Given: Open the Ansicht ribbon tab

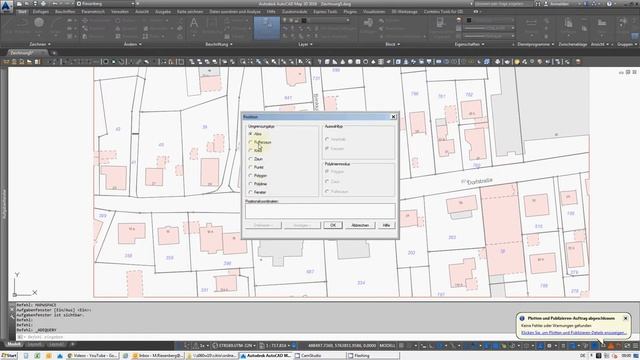Looking at the screenshot, I should click(142, 12).
